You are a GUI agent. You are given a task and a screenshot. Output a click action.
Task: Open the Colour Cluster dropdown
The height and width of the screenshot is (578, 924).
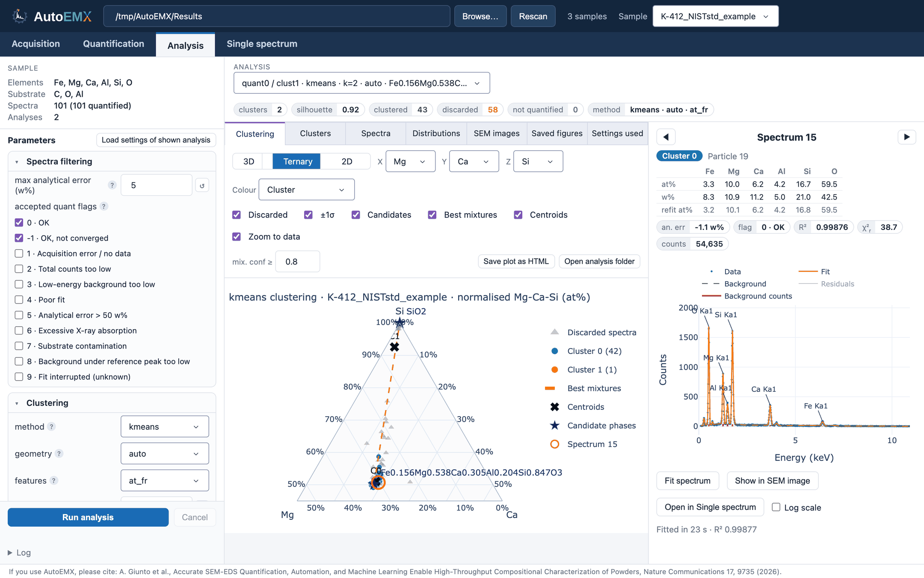(x=306, y=190)
